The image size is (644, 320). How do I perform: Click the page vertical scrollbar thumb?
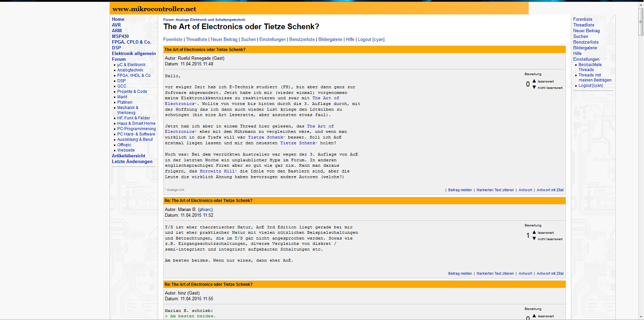[641, 21]
